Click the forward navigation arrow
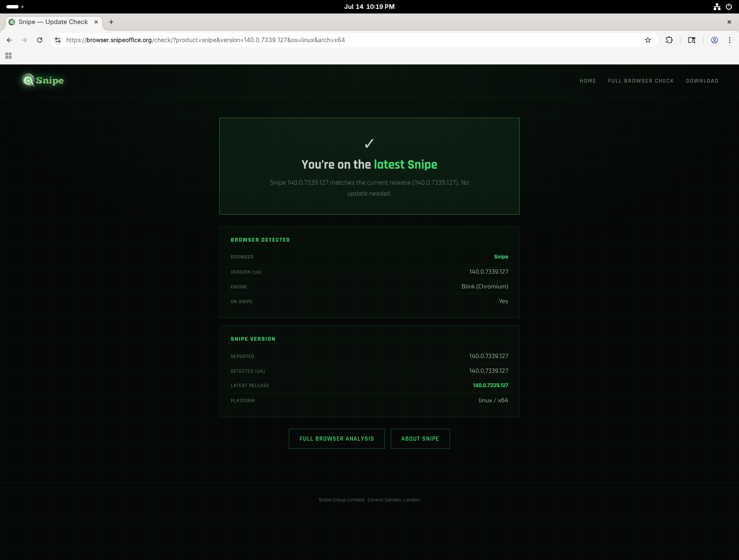 pos(24,40)
